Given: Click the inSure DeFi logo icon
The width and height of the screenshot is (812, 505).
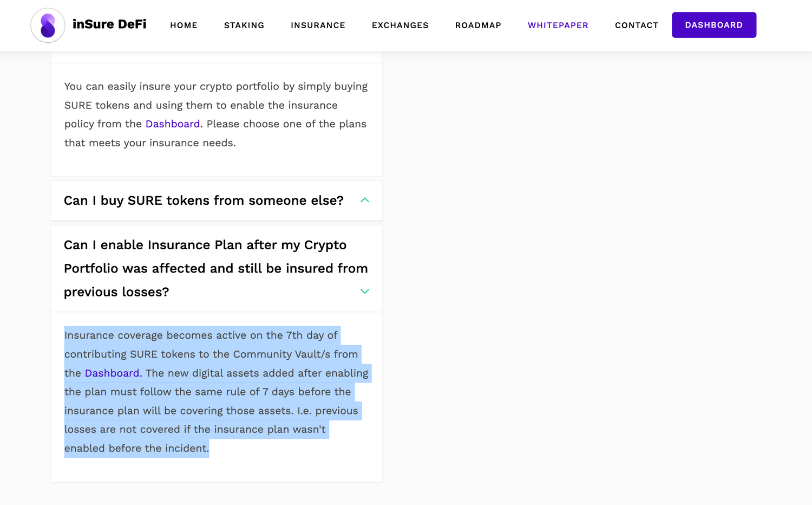Looking at the screenshot, I should point(48,25).
